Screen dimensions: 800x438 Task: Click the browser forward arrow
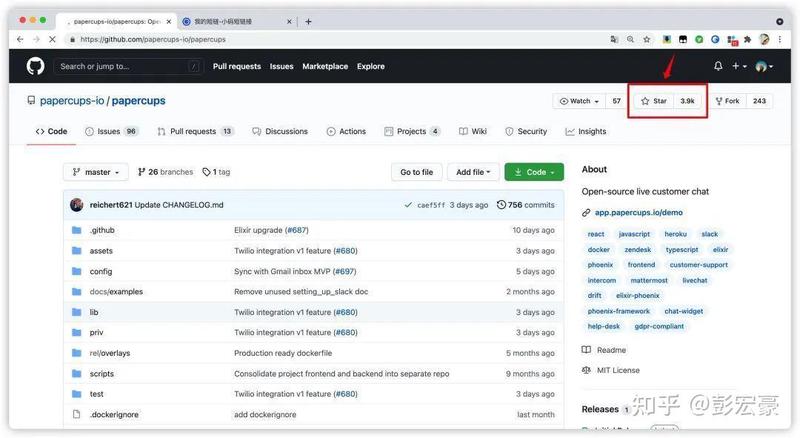[36, 39]
